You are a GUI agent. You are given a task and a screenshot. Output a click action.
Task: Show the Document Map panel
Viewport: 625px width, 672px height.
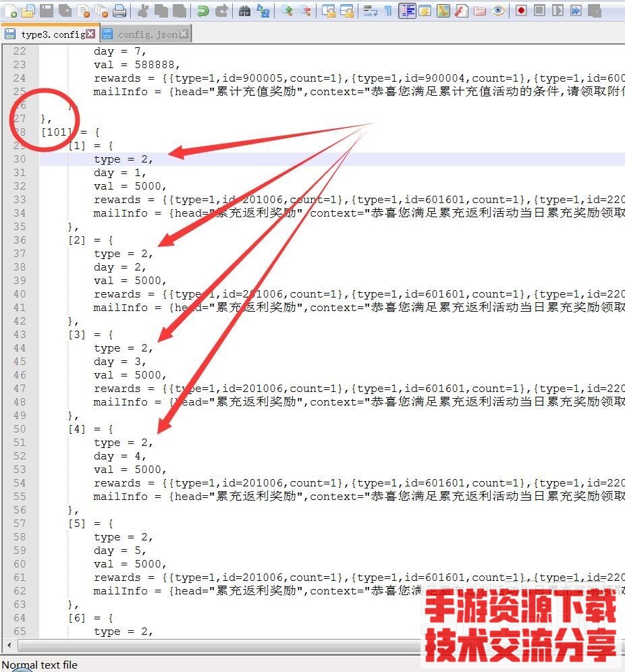(443, 11)
